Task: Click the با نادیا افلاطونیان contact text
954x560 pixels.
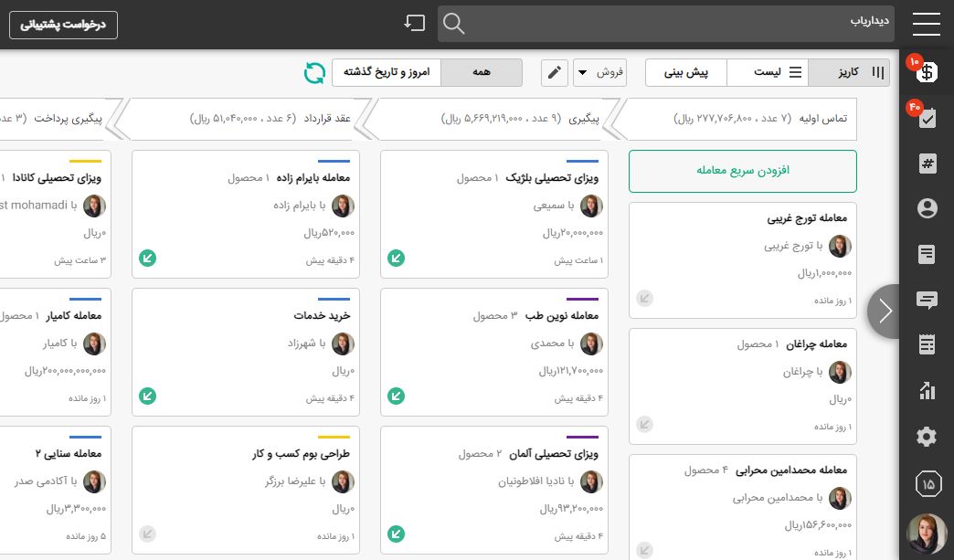Action: (536, 481)
